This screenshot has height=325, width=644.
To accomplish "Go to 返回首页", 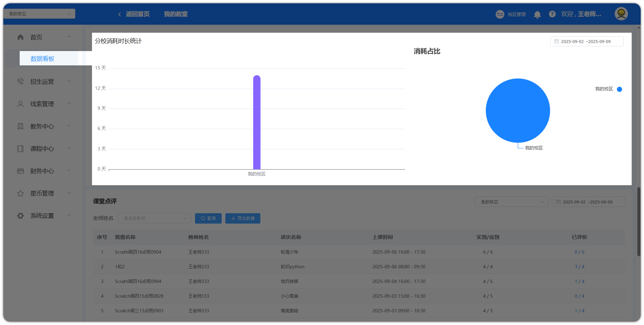I will 138,14.
